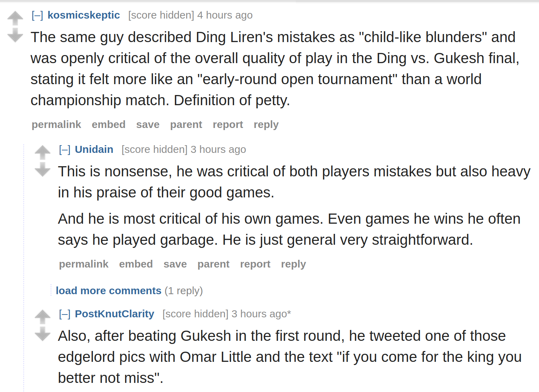This screenshot has width=539, height=392.
Task: Open Unidain's user profile
Action: 94,149
